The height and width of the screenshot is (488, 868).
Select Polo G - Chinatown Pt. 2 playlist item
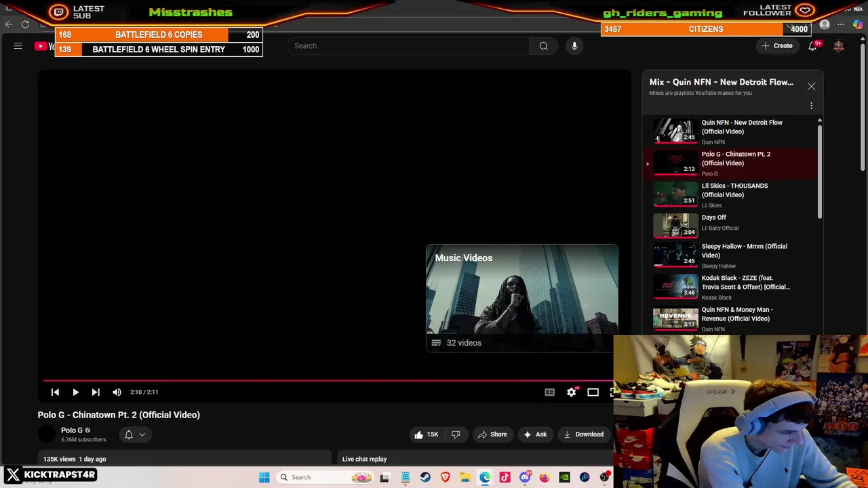pos(731,163)
